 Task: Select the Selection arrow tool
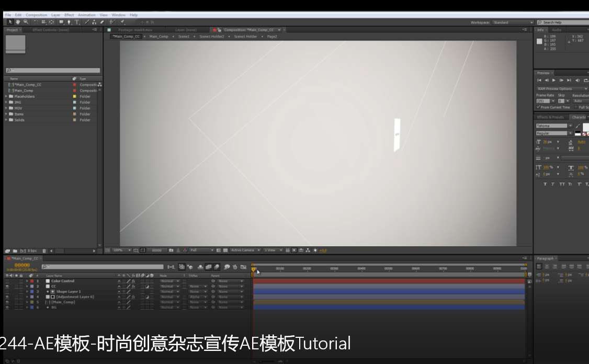click(x=10, y=22)
